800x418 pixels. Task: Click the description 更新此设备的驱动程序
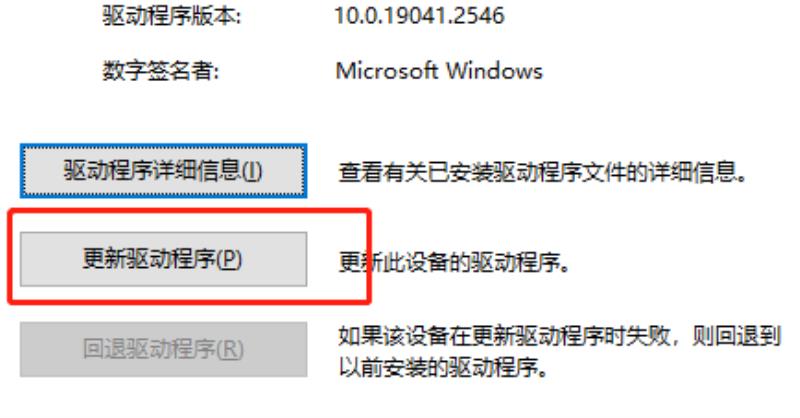[454, 262]
